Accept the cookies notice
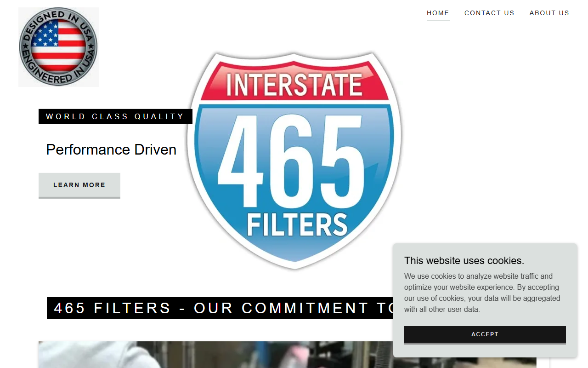 [485, 334]
